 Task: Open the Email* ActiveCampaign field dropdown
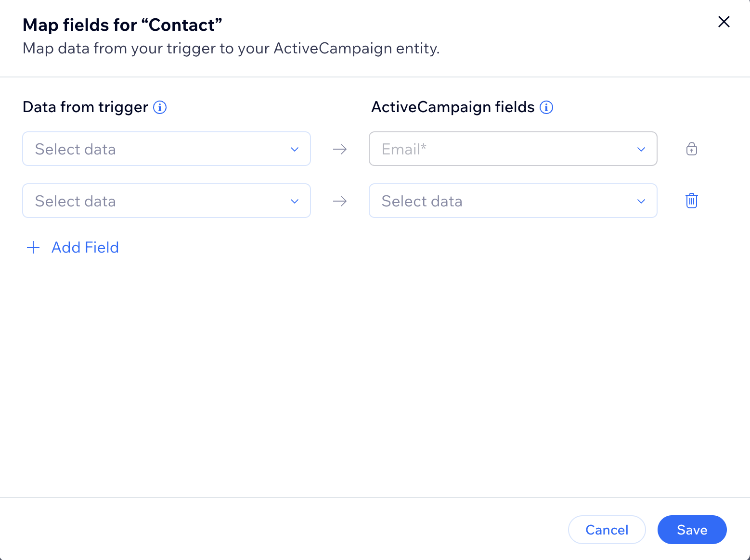point(513,149)
